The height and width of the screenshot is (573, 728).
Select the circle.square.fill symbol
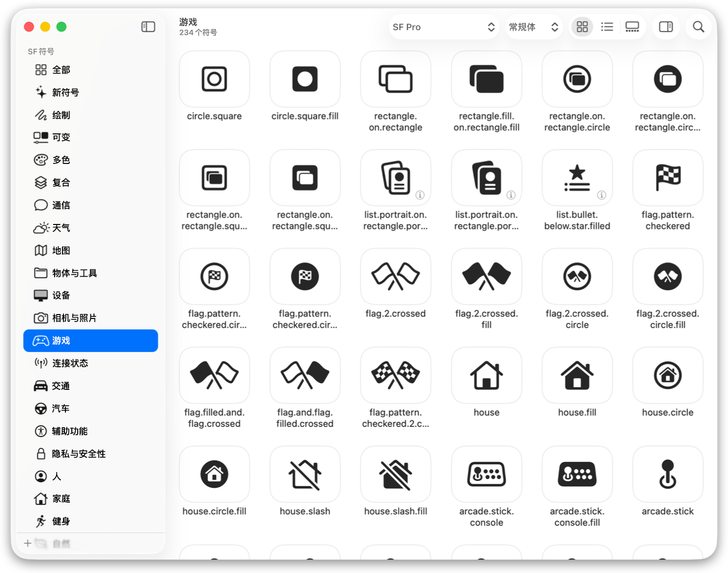point(305,79)
